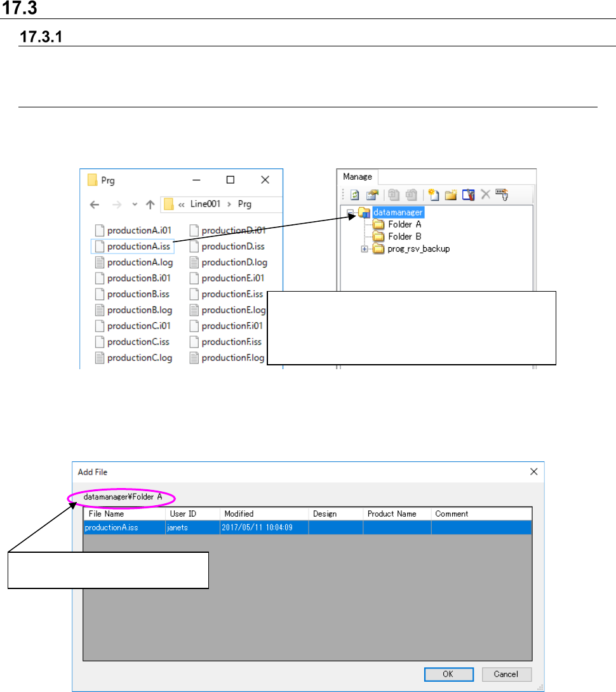The height and width of the screenshot is (692, 616).
Task: Click the file icon next to productionE.log
Action: coord(194,310)
